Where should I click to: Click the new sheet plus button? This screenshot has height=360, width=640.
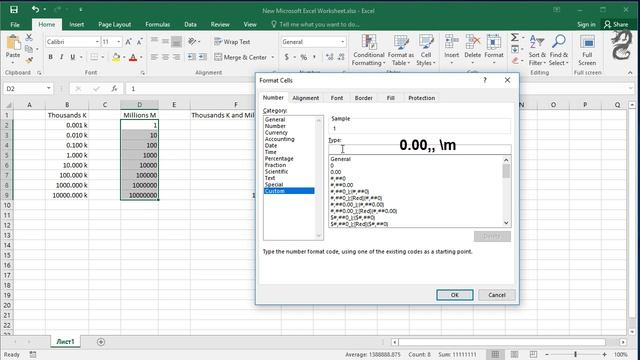[x=101, y=342]
